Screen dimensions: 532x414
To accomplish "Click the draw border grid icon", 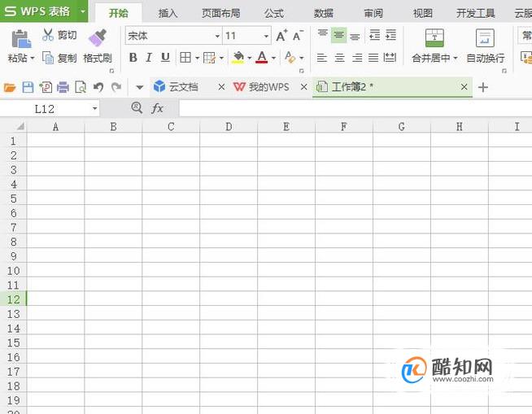I will pos(209,58).
